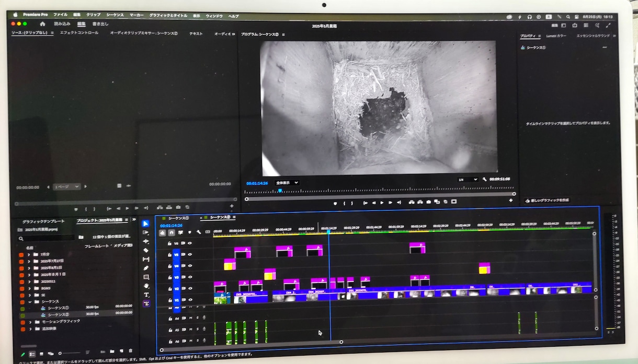The height and width of the screenshot is (364, 638).
Task: Switch to the 読み込み workspace
Action: [x=62, y=24]
